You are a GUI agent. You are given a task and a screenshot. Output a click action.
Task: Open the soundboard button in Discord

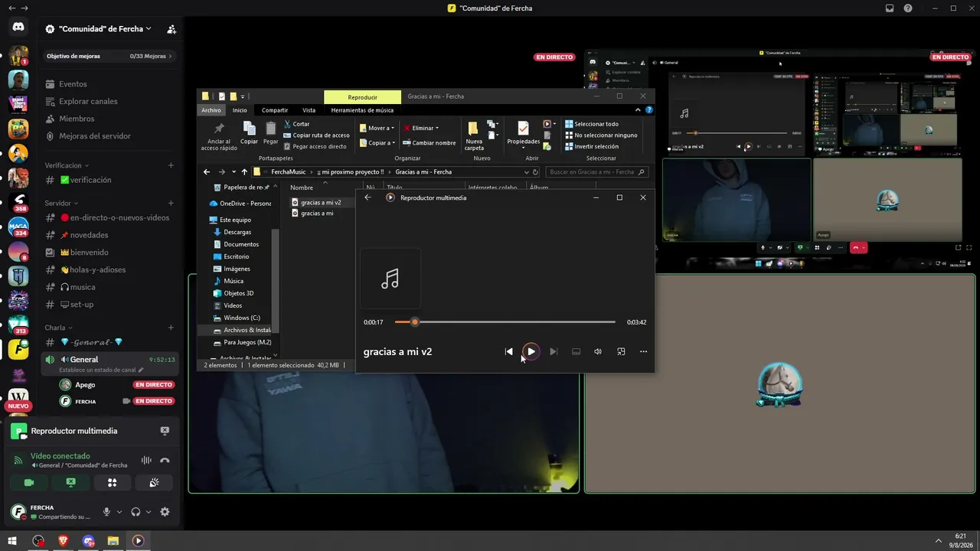click(153, 482)
